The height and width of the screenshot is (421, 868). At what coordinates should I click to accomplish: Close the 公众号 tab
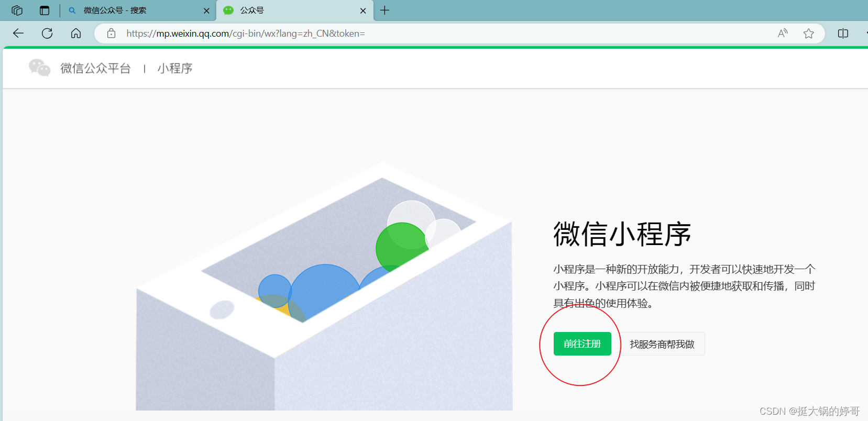pyautogui.click(x=363, y=10)
